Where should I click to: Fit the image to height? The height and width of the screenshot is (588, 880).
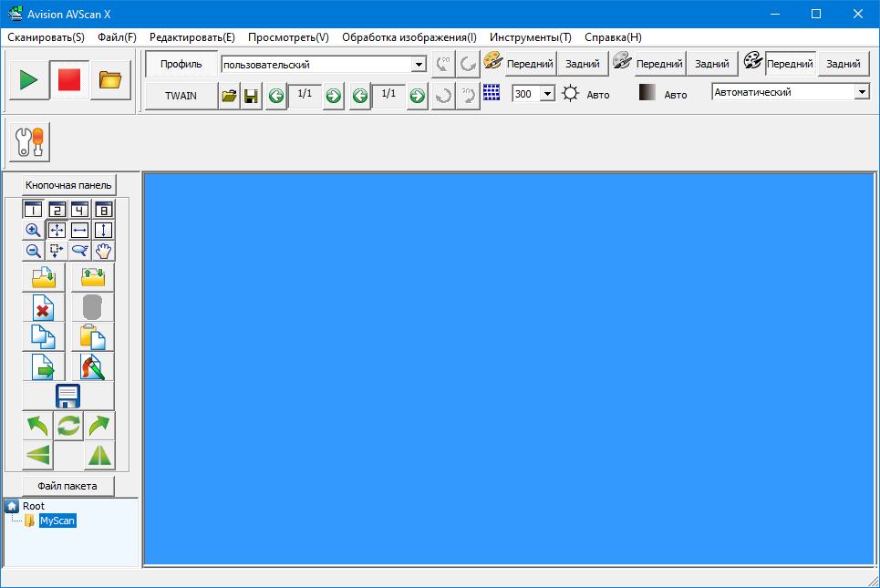[103, 230]
